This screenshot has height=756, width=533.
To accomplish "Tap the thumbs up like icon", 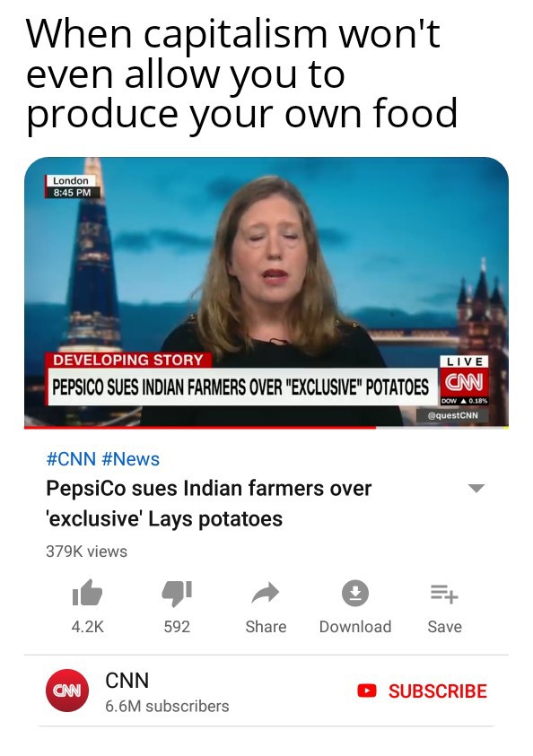I will point(87,593).
